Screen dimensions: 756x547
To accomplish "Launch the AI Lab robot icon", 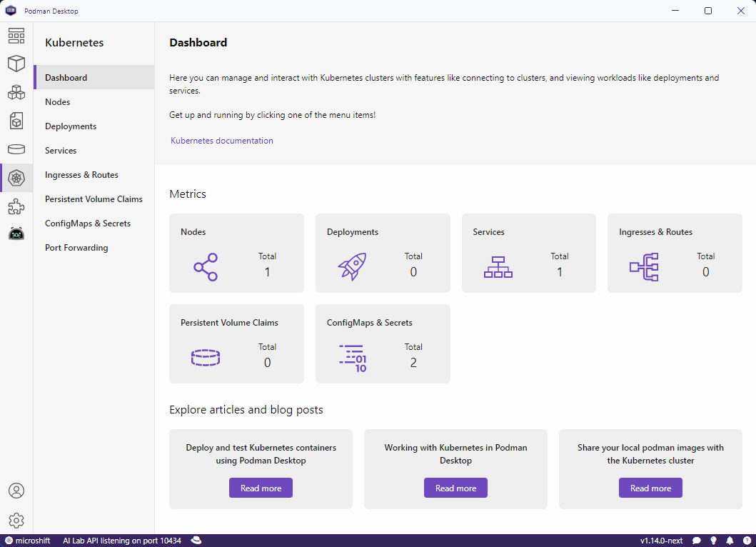I will coord(16,234).
